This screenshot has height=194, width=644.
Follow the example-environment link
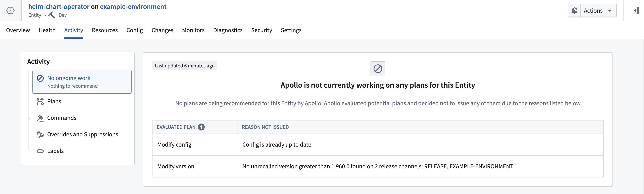coord(133,7)
